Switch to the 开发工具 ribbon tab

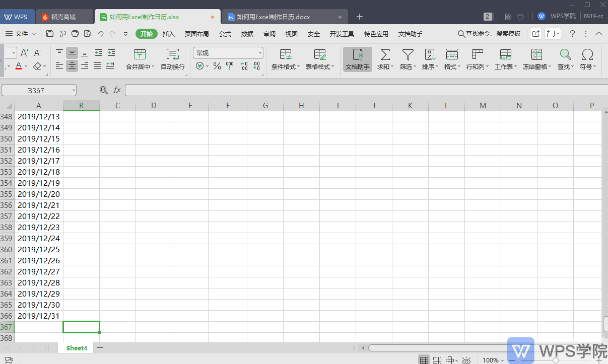point(342,34)
